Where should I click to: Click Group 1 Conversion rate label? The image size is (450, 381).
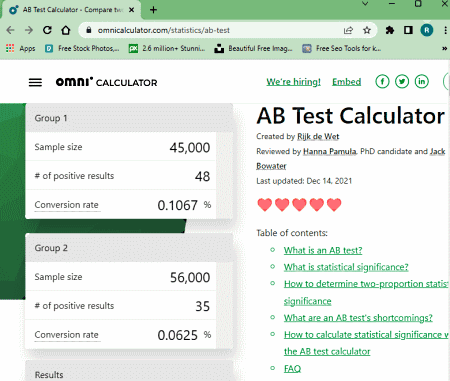point(67,205)
